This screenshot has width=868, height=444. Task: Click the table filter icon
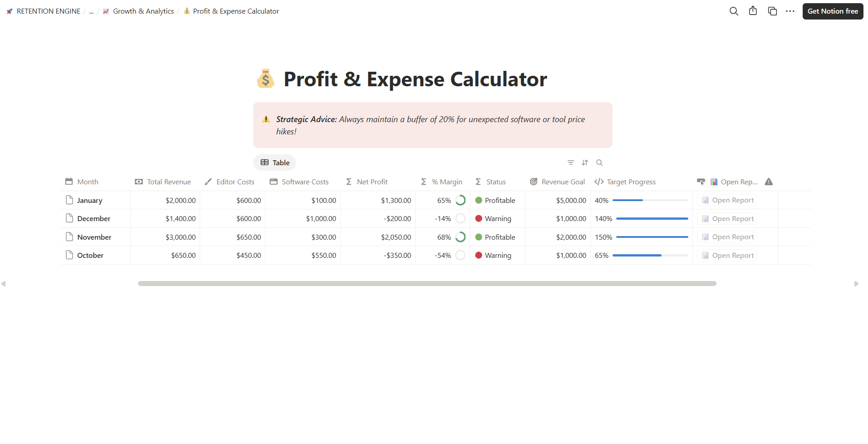[571, 163]
